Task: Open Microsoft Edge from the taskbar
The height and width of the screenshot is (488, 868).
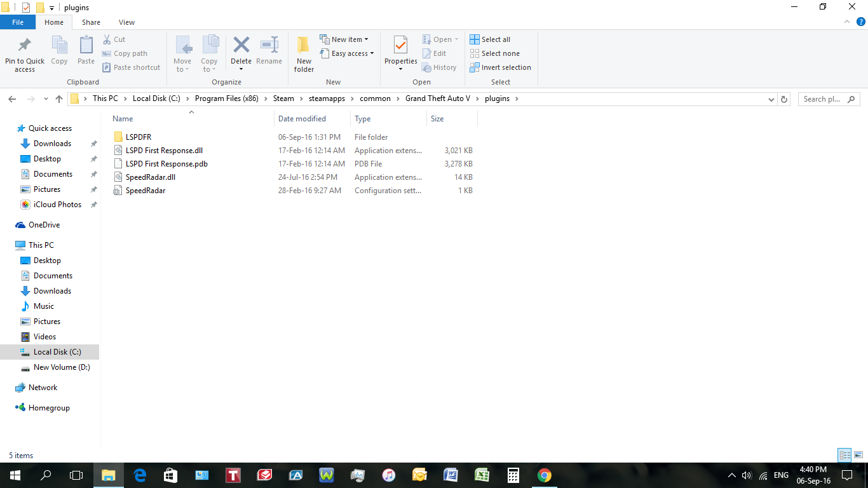Action: [140, 475]
